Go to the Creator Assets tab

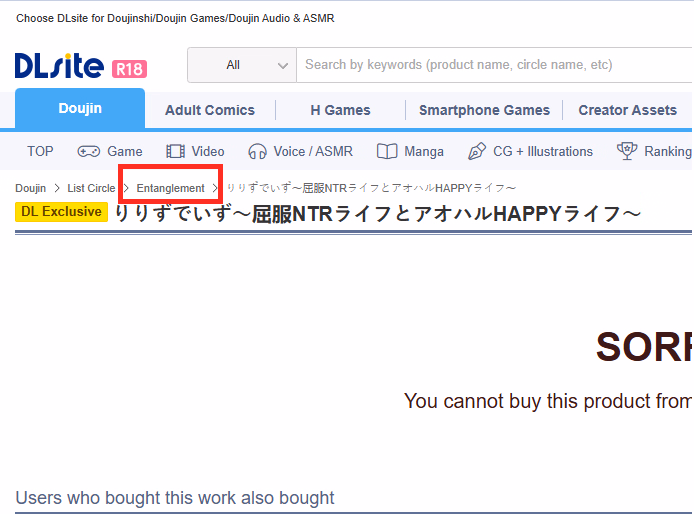tap(628, 110)
